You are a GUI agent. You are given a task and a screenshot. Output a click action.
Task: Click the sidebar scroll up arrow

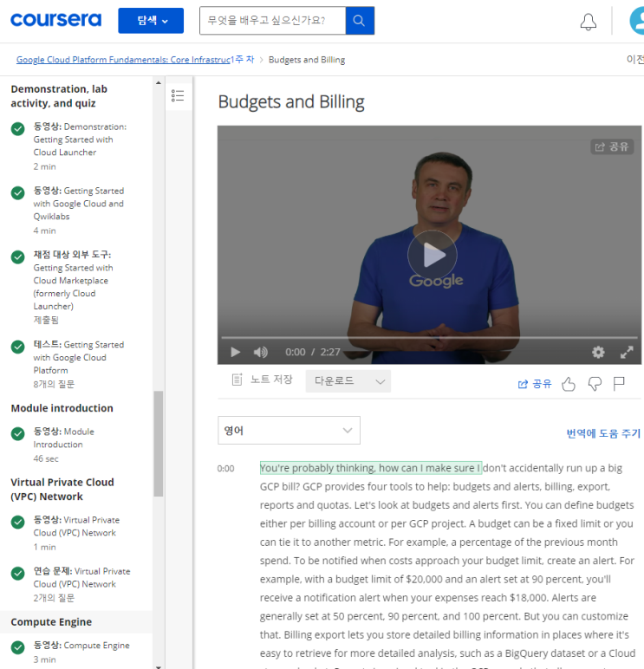(159, 83)
